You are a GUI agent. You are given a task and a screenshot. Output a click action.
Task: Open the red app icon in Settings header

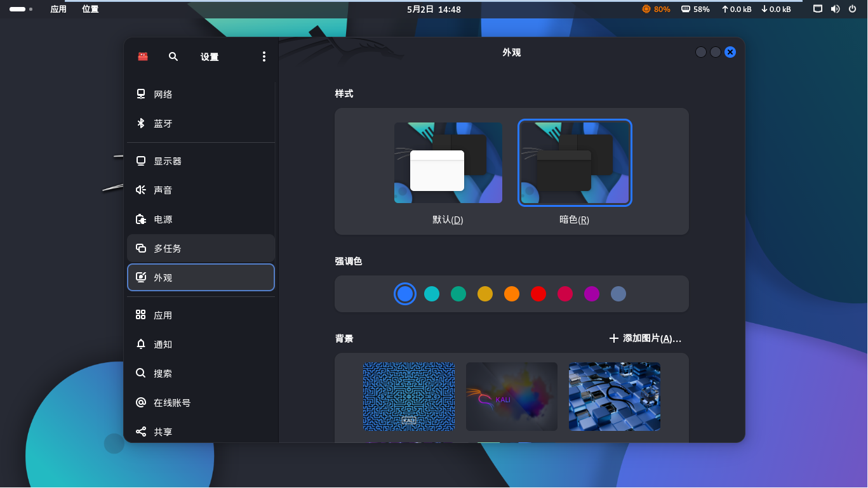(143, 56)
